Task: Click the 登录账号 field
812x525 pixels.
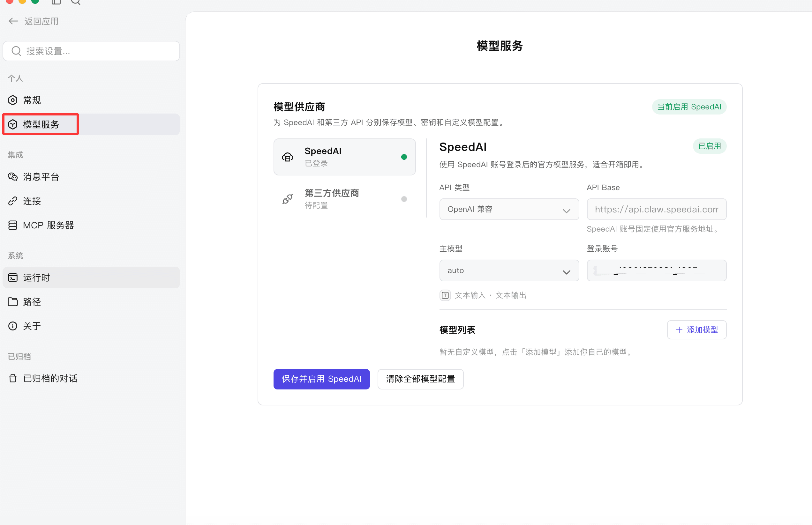Action: (657, 270)
